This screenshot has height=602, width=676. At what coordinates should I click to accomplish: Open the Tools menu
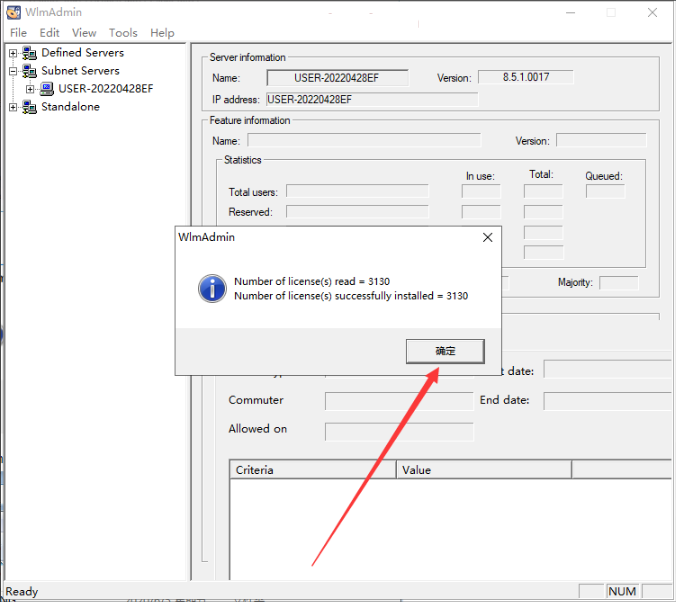(x=123, y=33)
